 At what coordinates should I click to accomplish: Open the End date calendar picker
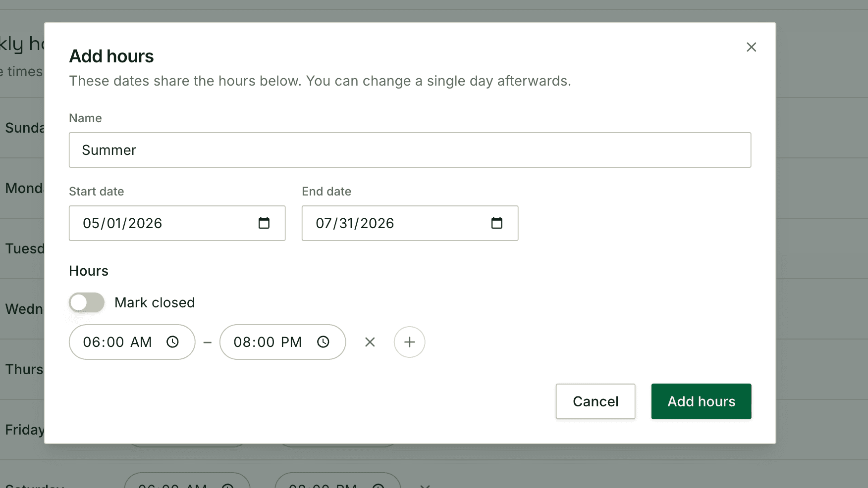(x=497, y=223)
